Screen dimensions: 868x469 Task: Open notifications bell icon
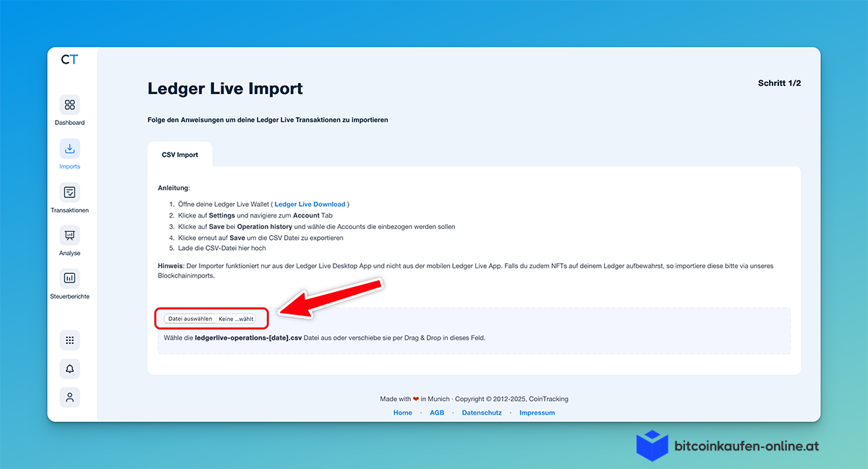[69, 369]
